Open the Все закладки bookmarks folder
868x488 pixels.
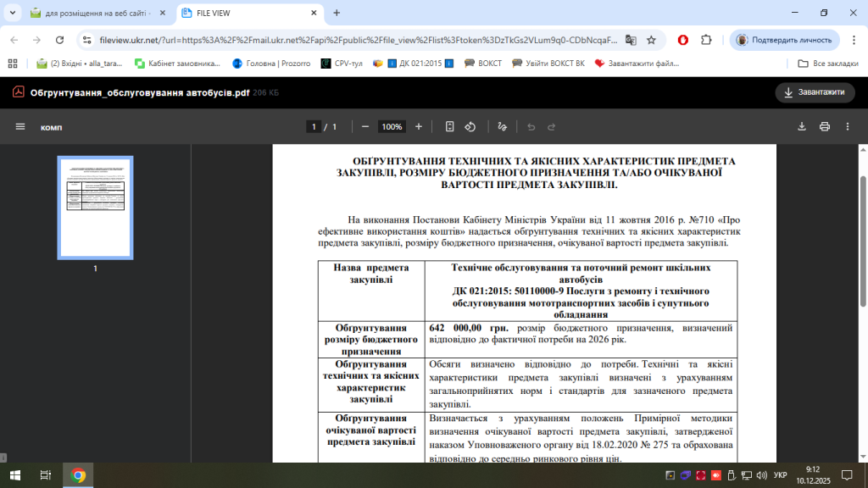(828, 64)
